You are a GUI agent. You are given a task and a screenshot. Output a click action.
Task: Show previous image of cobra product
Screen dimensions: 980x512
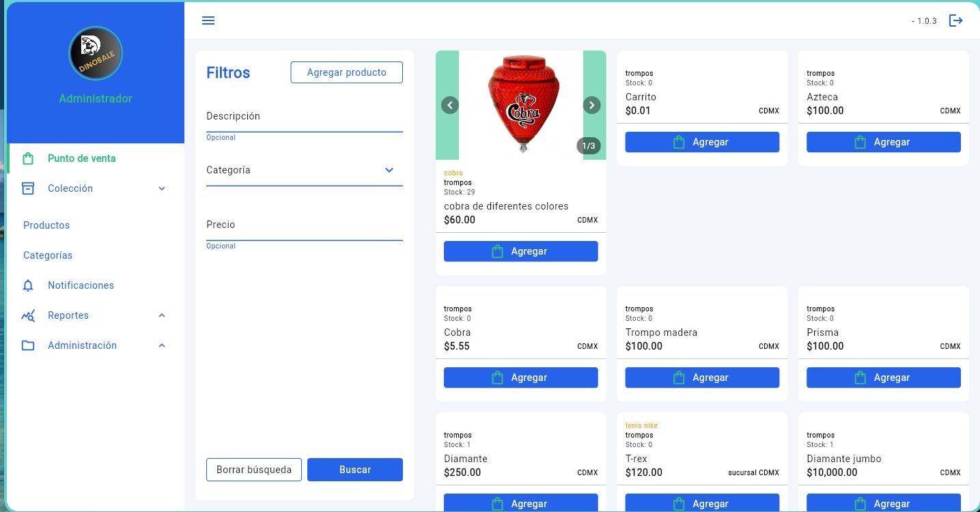(449, 105)
